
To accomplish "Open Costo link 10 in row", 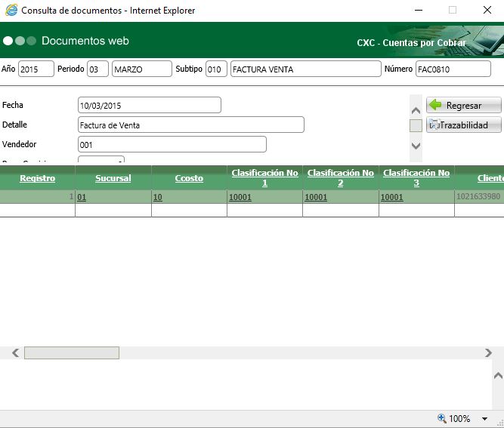I will [157, 197].
